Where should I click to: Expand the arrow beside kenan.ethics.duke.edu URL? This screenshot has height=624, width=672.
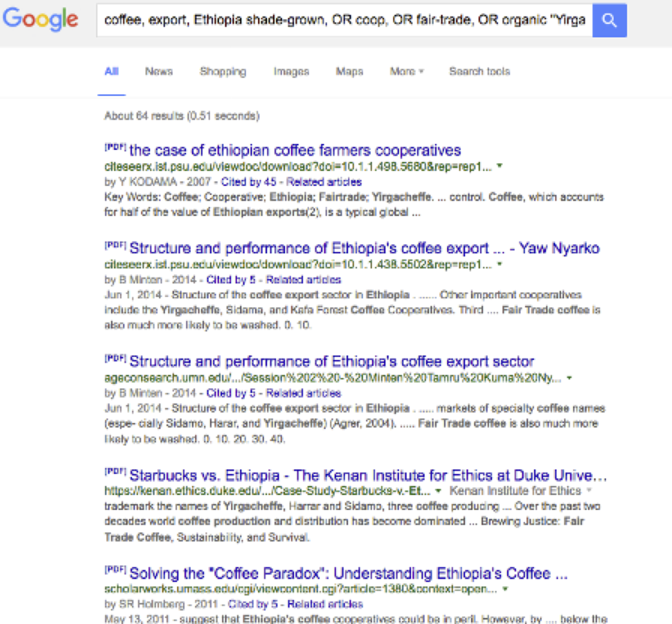tap(438, 490)
